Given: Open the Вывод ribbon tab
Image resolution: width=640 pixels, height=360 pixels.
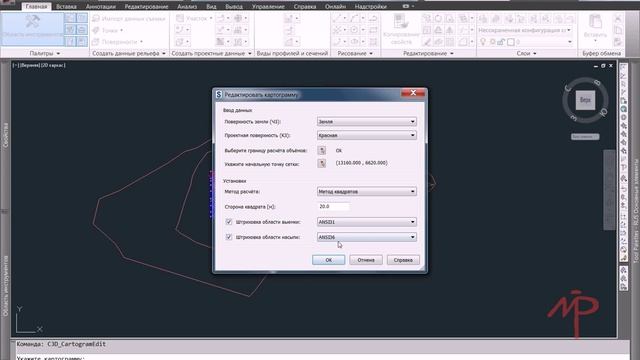Looking at the screenshot, I should pos(234,7).
